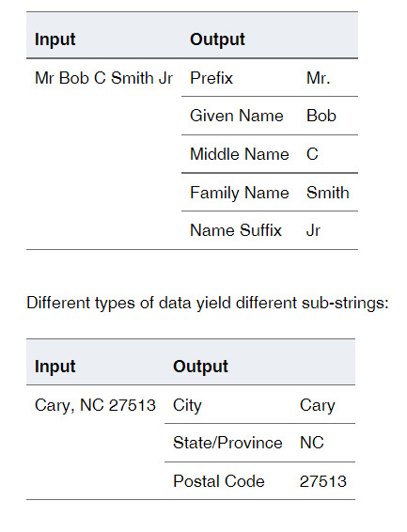This screenshot has height=532, width=407.
Task: Click the Name Suffix label
Action: pos(236,230)
